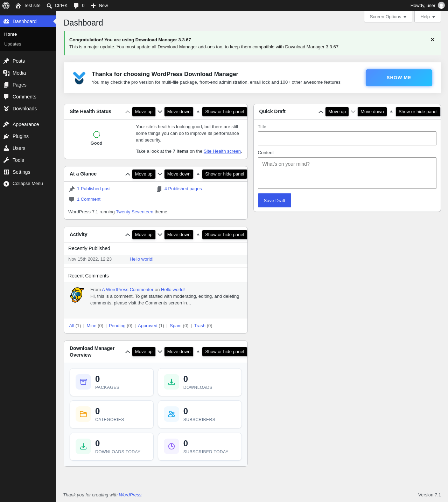Move the Quick Draft panel up
The height and width of the screenshot is (502, 448).
tap(321, 112)
